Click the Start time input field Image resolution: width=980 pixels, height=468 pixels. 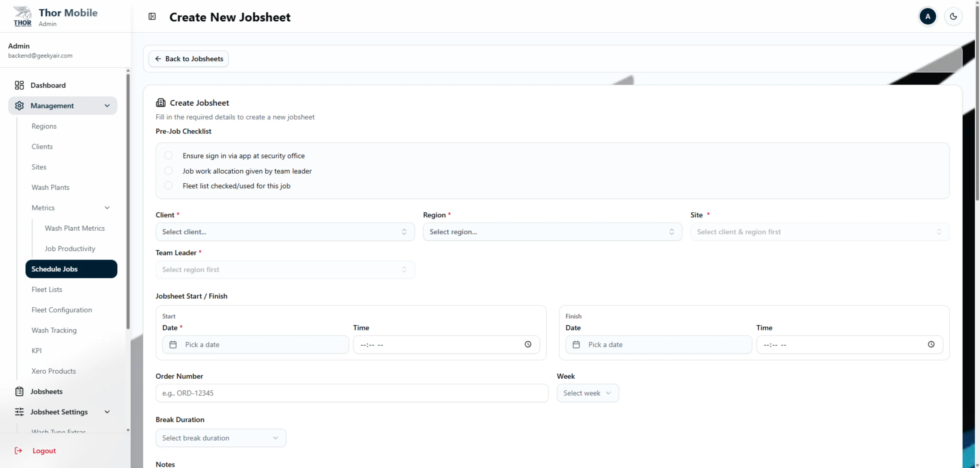click(446, 345)
